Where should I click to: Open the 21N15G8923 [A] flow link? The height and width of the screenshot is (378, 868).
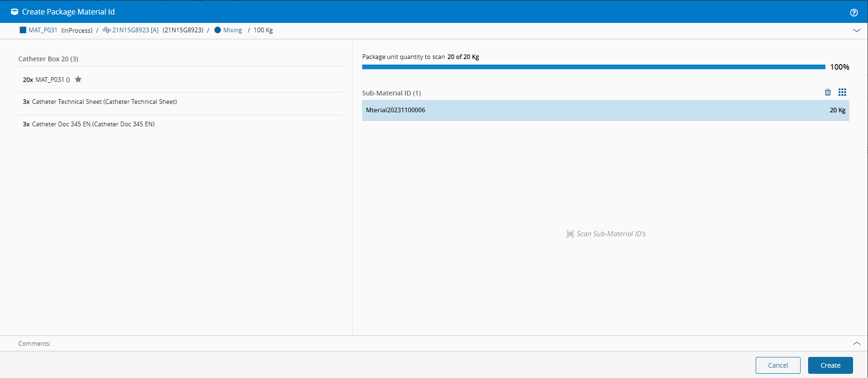(135, 30)
